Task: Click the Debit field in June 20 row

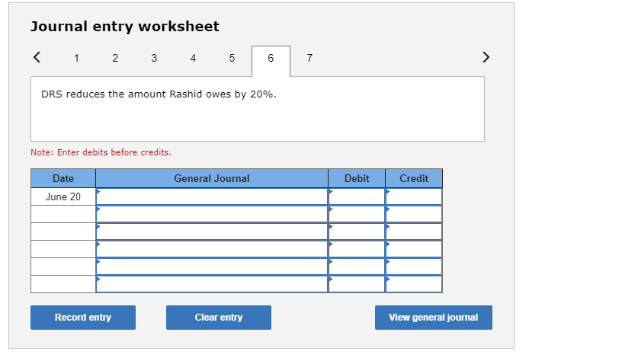Action: 357,196
